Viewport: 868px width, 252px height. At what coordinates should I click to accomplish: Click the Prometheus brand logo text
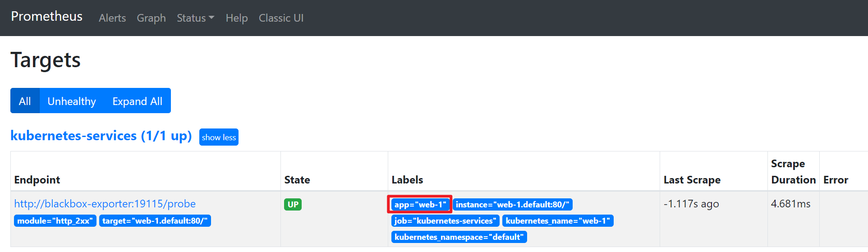click(46, 17)
